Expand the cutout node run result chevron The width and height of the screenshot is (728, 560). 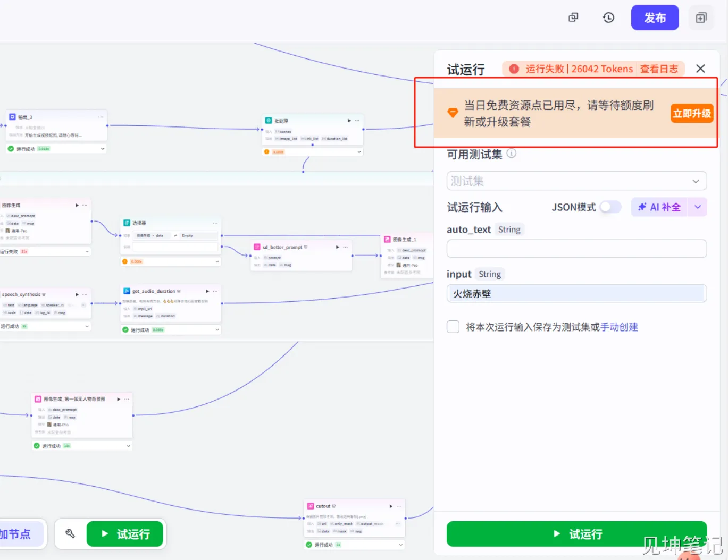400,545
